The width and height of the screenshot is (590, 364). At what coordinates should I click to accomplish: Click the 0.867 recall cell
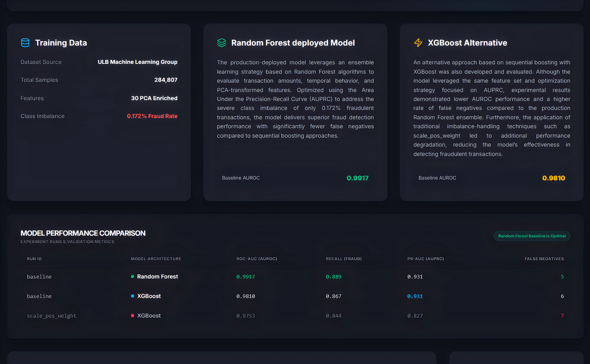click(334, 296)
